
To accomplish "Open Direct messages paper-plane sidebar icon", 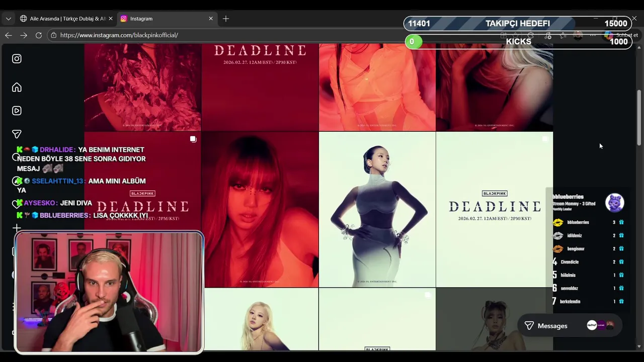I will click(17, 134).
